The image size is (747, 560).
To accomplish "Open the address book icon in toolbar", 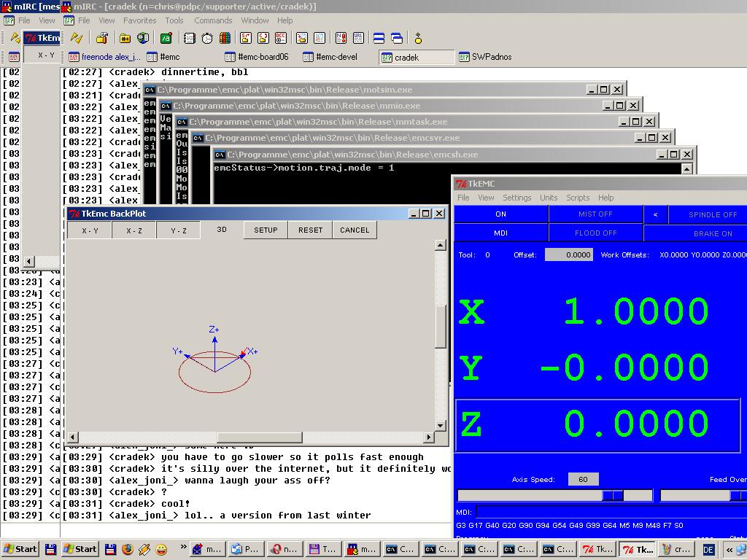I will click(x=190, y=38).
